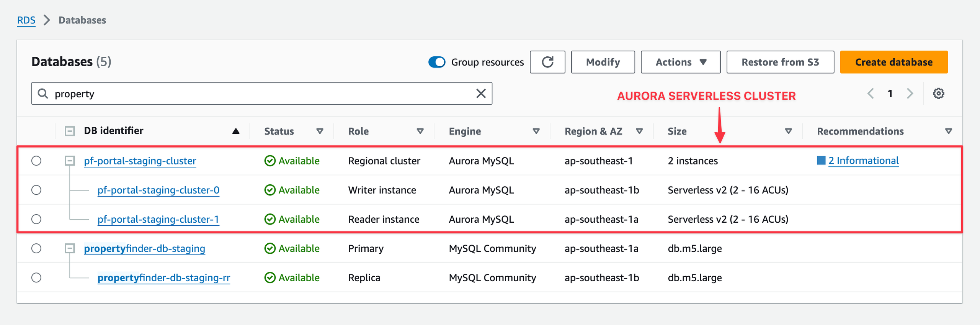Click the RDS breadcrumb link
Viewport: 980px width, 325px height.
[x=26, y=20]
